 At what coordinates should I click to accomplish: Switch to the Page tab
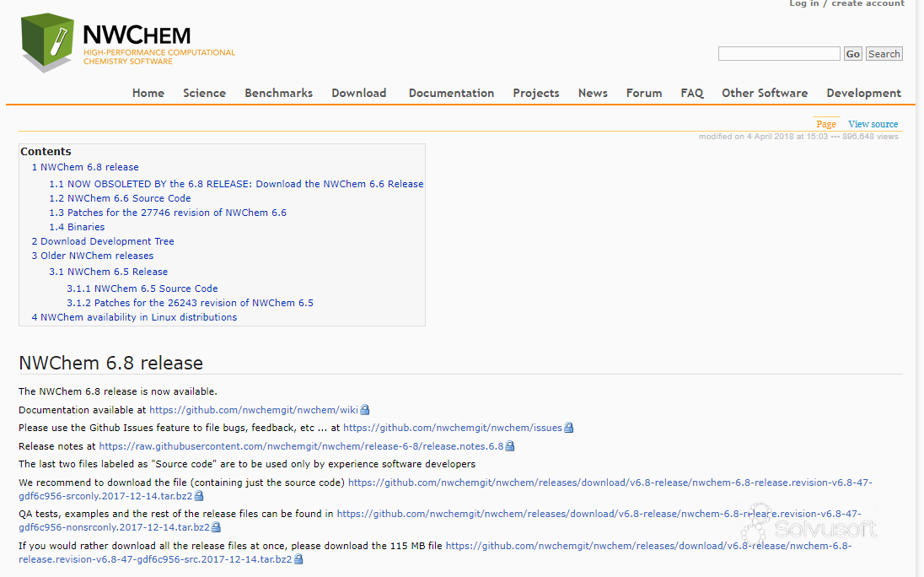click(825, 124)
